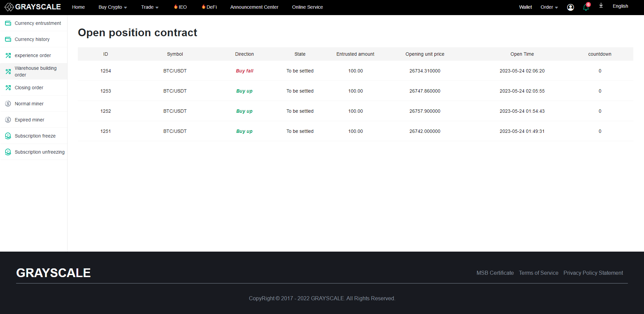Click the Subscription freeze sidebar icon

(8, 136)
